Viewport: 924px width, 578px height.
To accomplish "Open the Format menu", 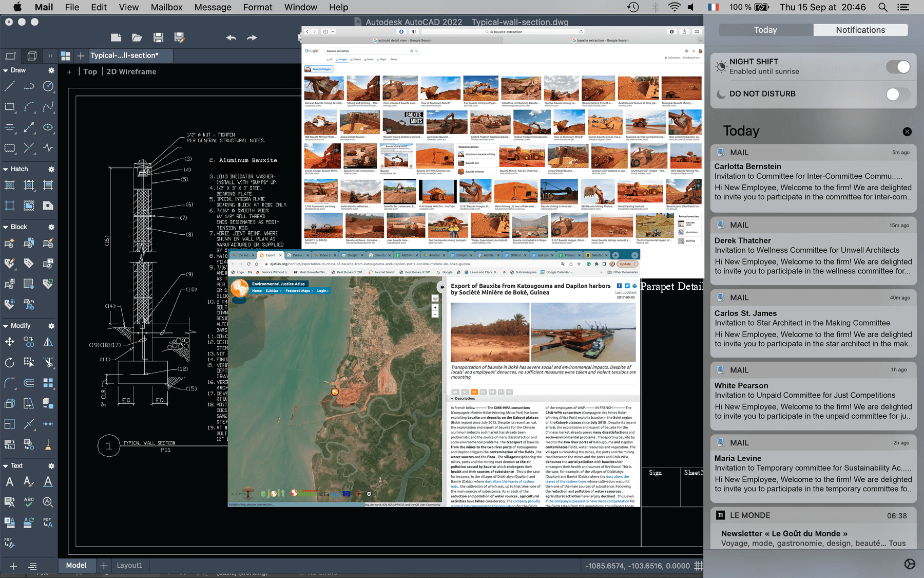I will pyautogui.click(x=257, y=7).
